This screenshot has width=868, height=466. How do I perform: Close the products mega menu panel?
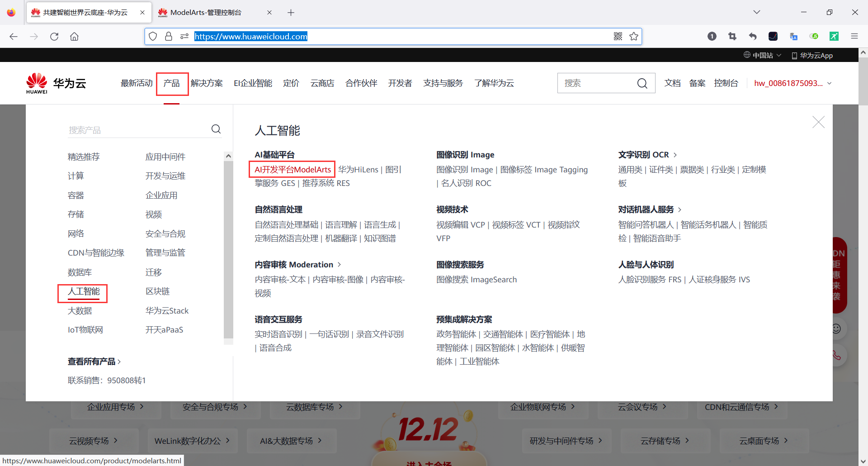pos(818,122)
